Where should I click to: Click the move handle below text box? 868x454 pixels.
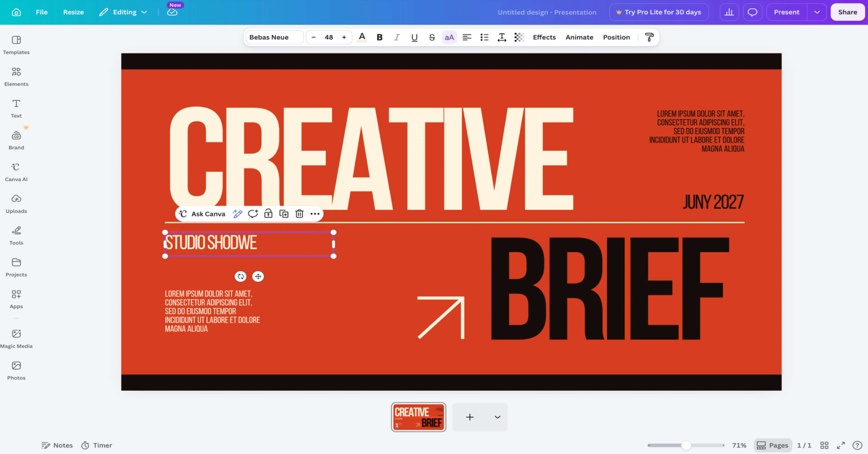pyautogui.click(x=258, y=277)
